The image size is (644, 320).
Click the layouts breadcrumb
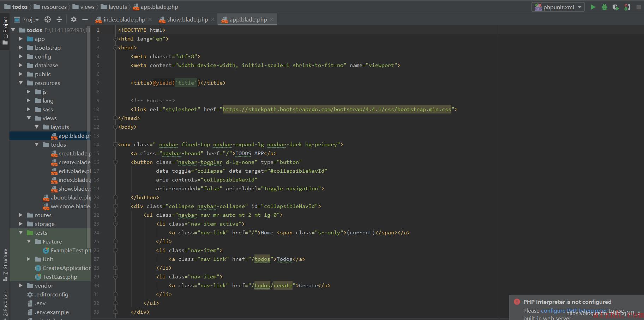tap(114, 7)
